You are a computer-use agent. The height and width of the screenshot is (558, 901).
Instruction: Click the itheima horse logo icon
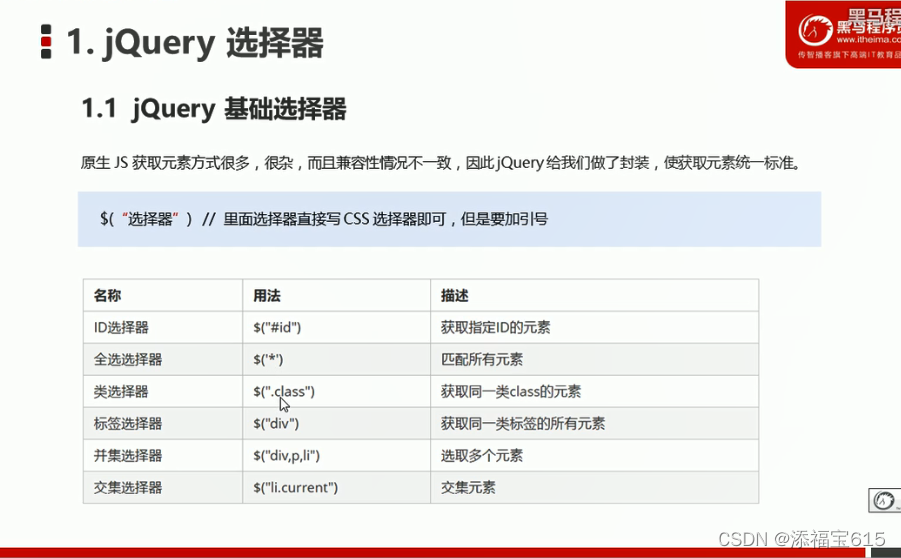tap(815, 30)
